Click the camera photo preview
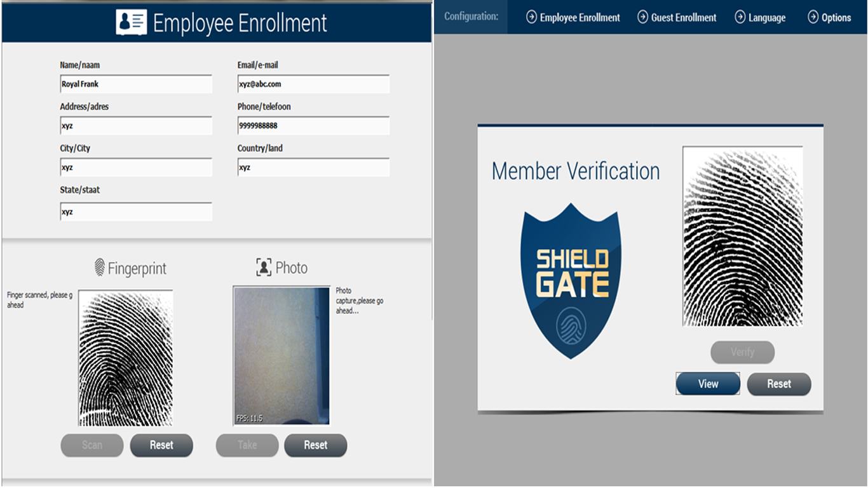868x488 pixels. tap(281, 355)
